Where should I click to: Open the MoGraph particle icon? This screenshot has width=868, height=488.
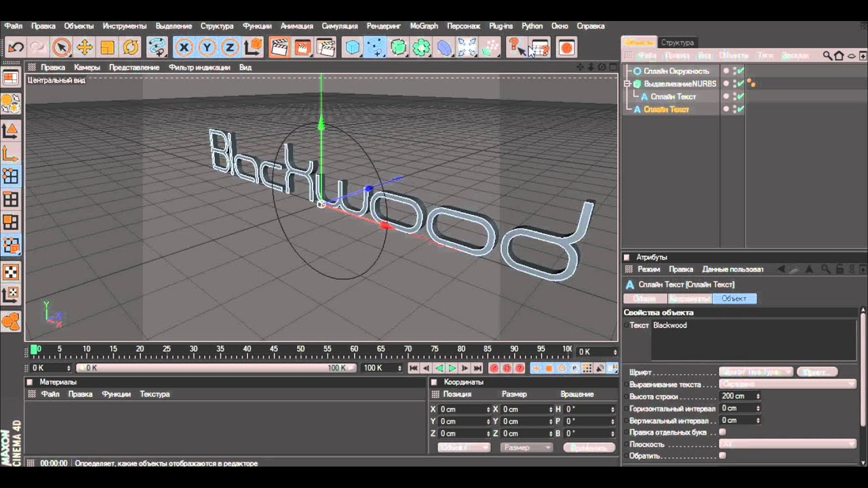(x=490, y=47)
